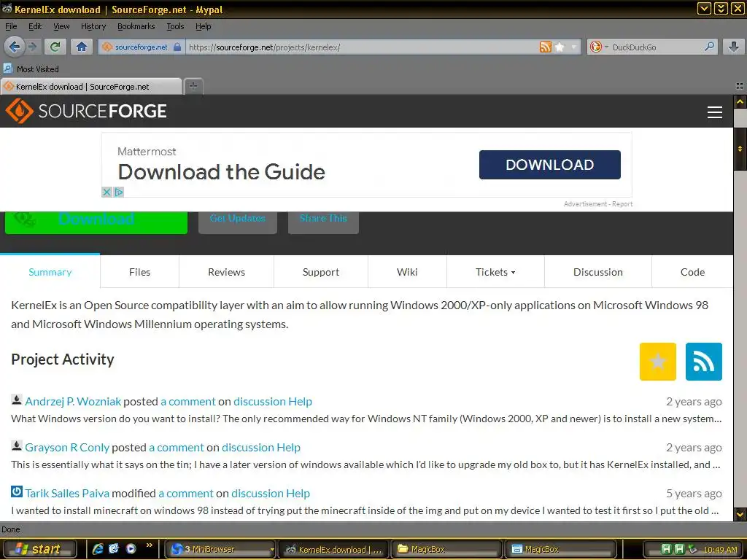Launch Internet Explorer from quick launch
Image resolution: width=747 pixels, height=560 pixels.
[98, 549]
